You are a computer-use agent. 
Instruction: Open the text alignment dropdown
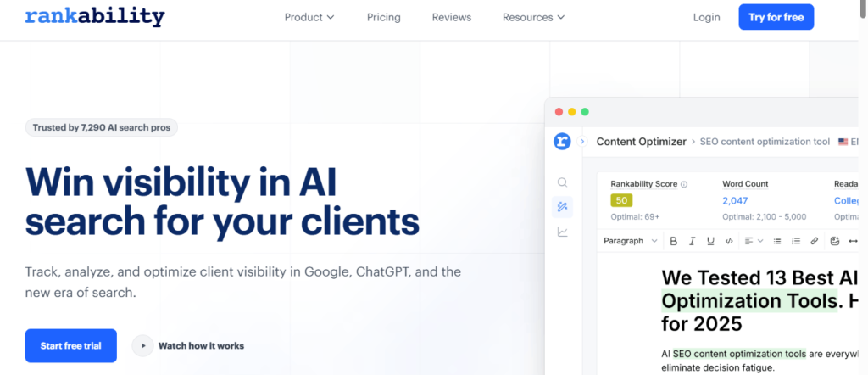coord(754,241)
